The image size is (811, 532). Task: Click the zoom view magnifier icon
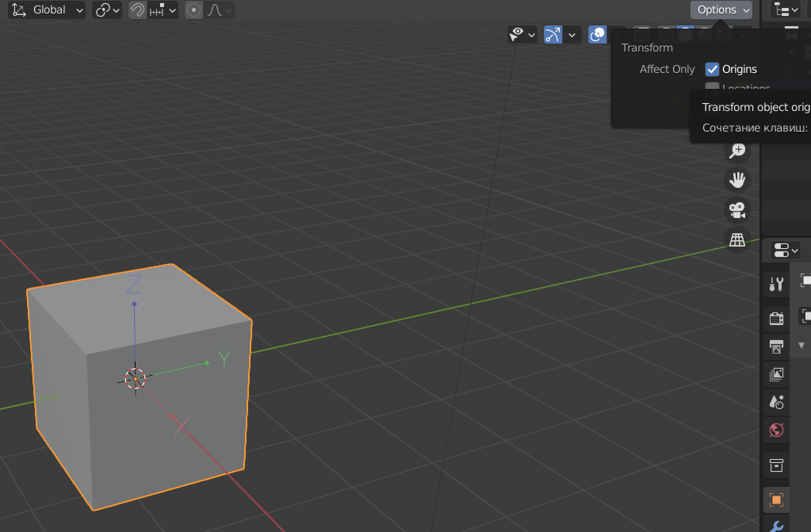click(x=738, y=151)
